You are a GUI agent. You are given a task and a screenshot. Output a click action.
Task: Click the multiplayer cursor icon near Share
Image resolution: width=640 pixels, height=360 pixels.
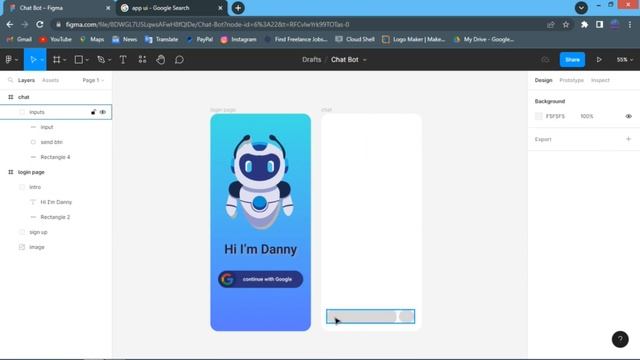[x=545, y=60]
